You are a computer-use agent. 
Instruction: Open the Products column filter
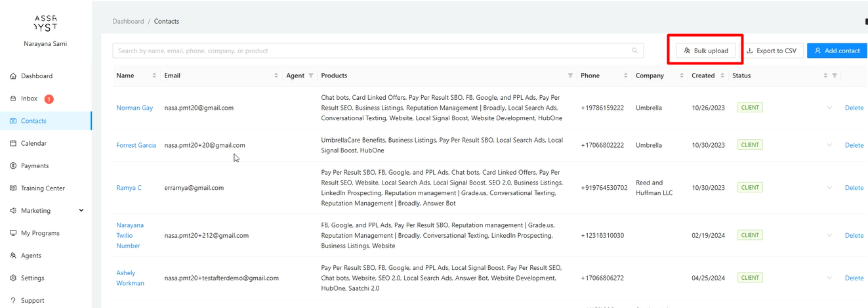(570, 76)
